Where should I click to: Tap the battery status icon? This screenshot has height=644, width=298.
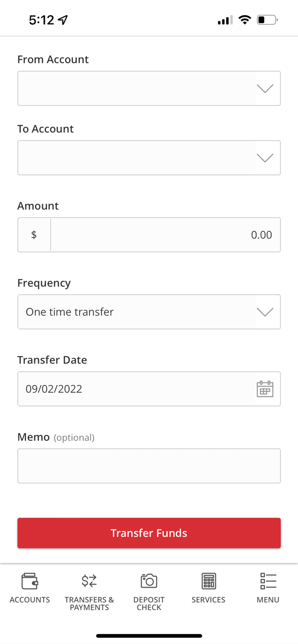tap(267, 20)
